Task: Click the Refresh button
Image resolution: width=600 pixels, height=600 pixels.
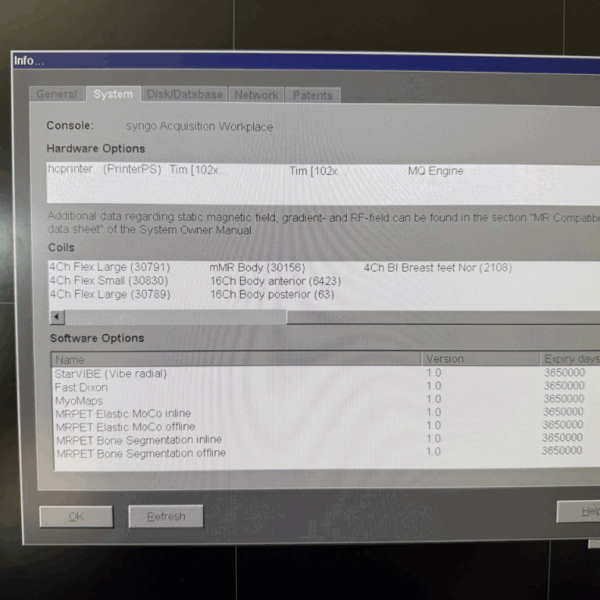Action: click(x=166, y=516)
